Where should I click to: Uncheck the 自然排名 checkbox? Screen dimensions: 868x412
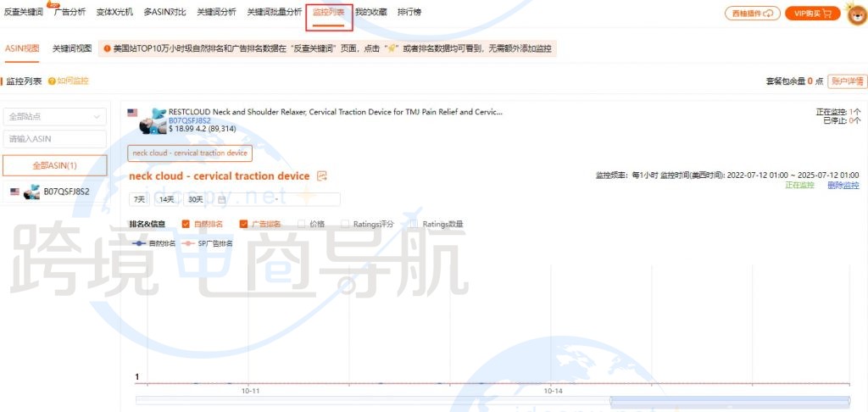click(x=186, y=224)
